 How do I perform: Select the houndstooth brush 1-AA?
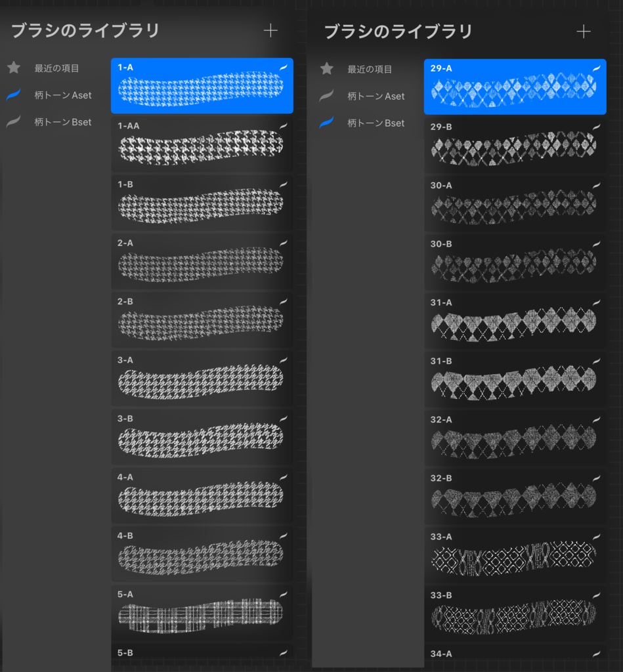pos(200,144)
